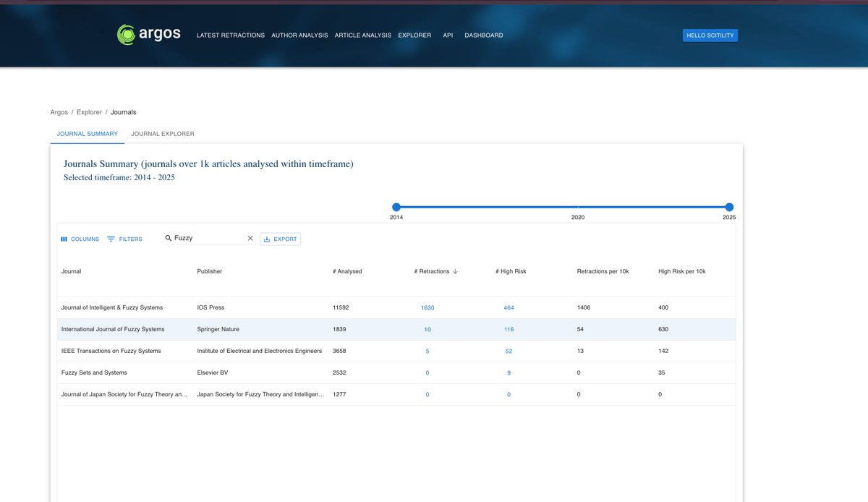Screen dimensions: 868x502
Task: Open 464 high risk link
Action: (509, 307)
